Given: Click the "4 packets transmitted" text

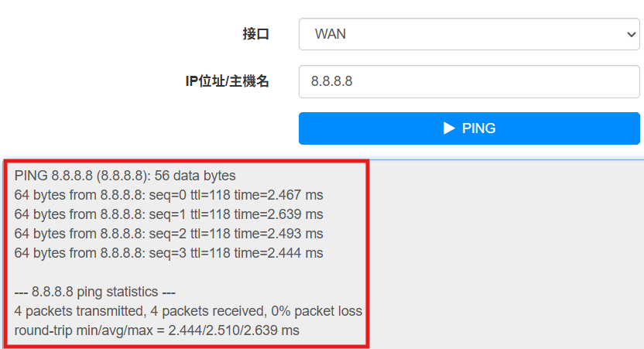Looking at the screenshot, I should (x=79, y=311).
